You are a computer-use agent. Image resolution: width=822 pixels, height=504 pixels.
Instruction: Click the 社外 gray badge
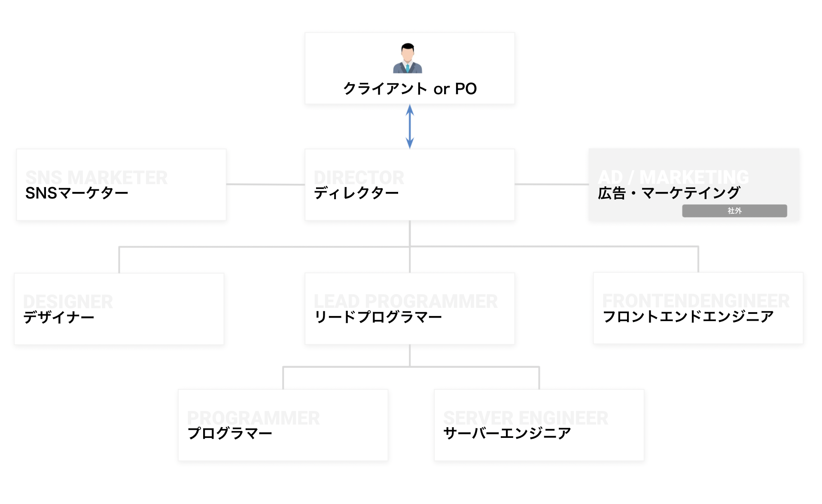[x=734, y=211]
